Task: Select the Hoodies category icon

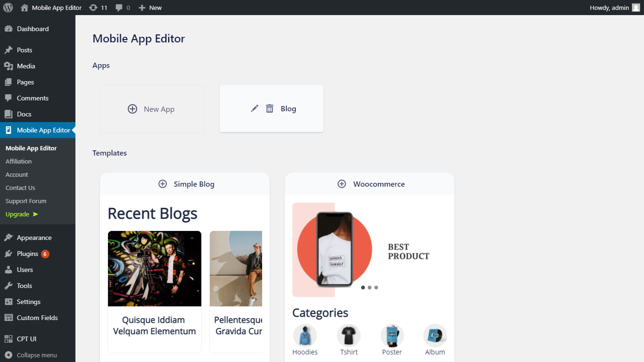Action: click(305, 336)
